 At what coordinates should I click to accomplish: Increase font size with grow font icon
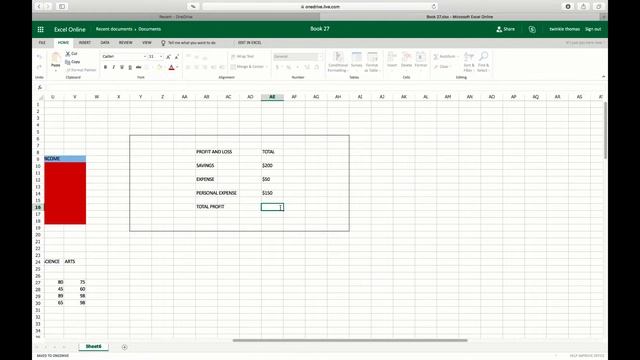(x=168, y=57)
